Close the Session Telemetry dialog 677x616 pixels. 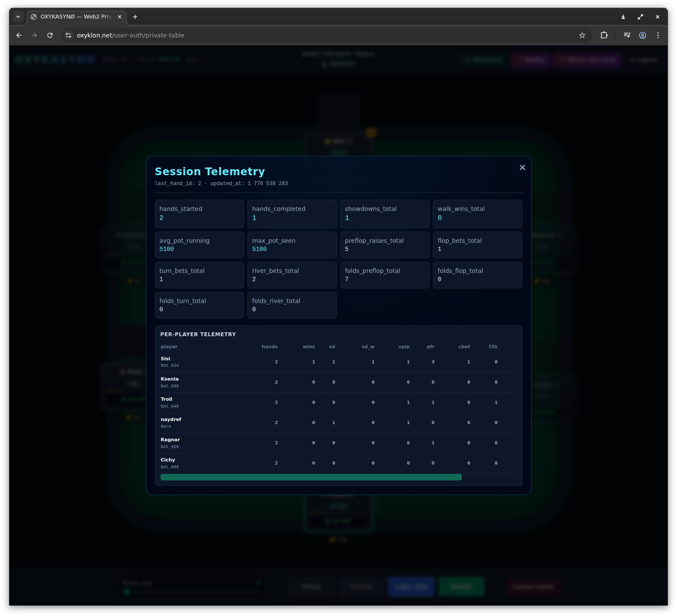(x=522, y=167)
